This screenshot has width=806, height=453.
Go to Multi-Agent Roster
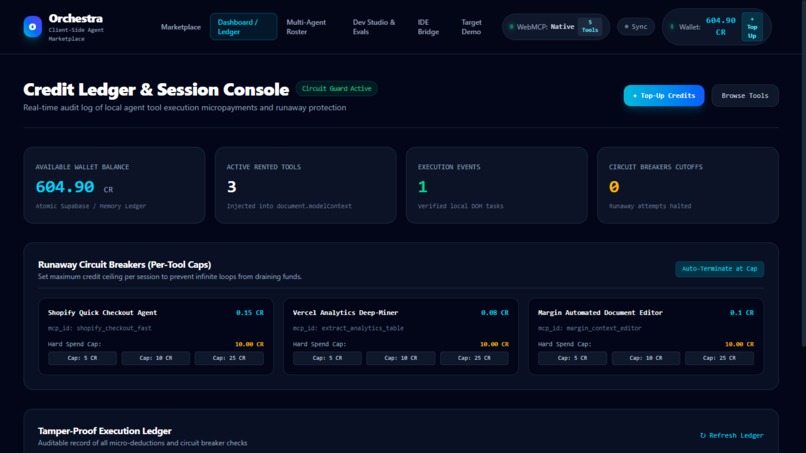click(x=306, y=27)
